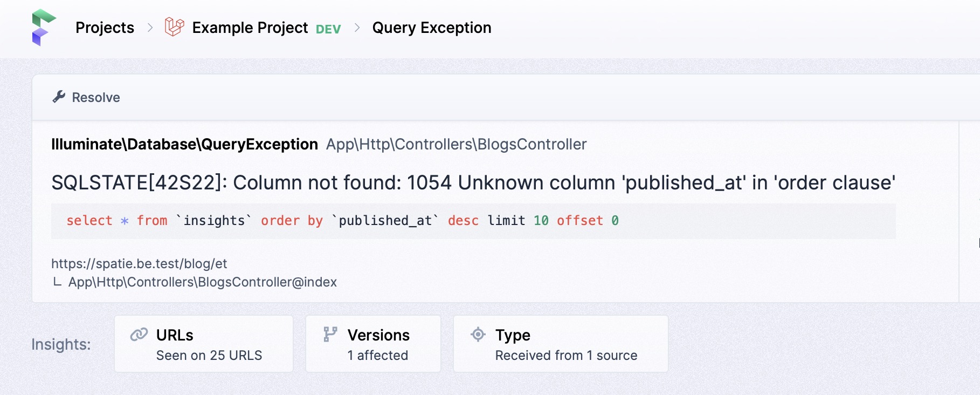This screenshot has width=980, height=395.
Task: Open the Example Project breadcrumb
Action: tap(250, 28)
